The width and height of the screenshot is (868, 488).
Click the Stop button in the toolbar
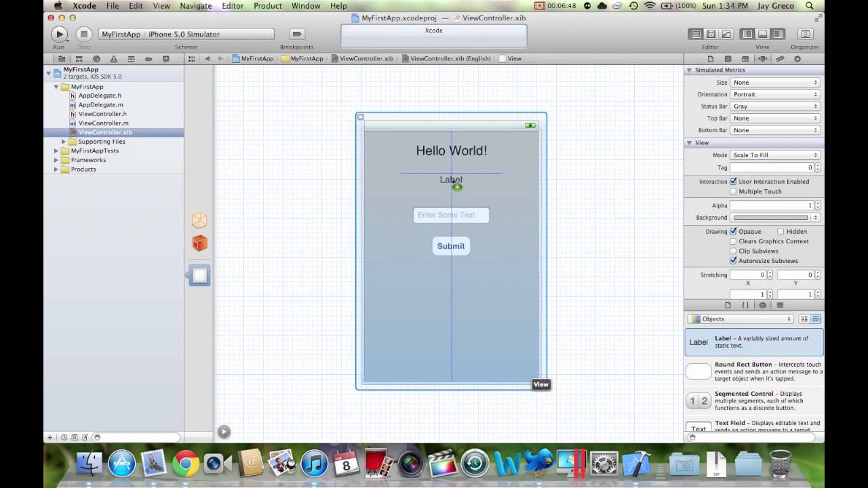[83, 34]
